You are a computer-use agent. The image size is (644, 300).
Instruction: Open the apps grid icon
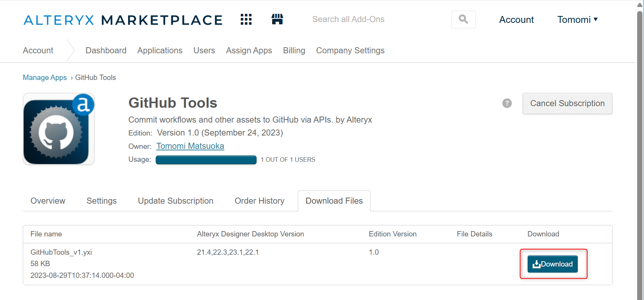246,19
